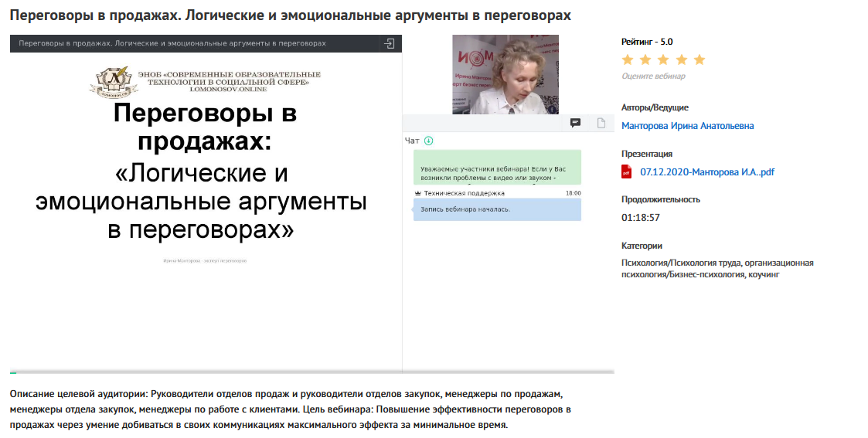Open the chat tab icon

[575, 123]
